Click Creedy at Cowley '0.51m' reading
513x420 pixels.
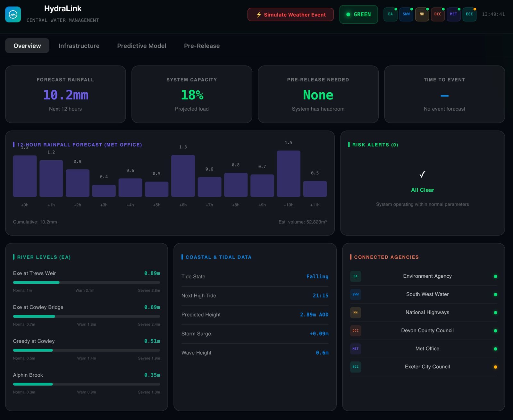coord(152,341)
